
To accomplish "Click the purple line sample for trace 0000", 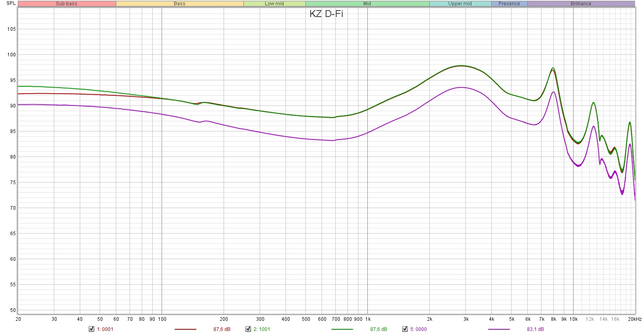I will (x=499, y=329).
